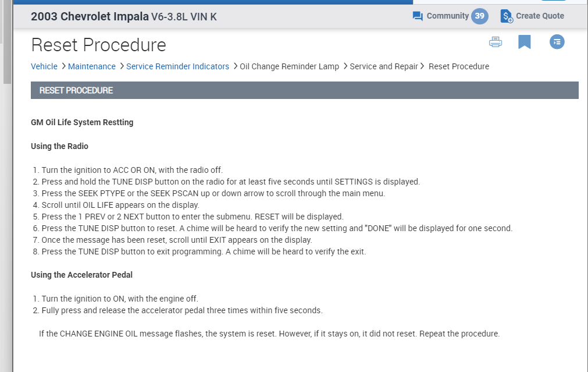This screenshot has width=588, height=372.
Task: Bookmark this Reset Procedure article
Action: [x=525, y=42]
